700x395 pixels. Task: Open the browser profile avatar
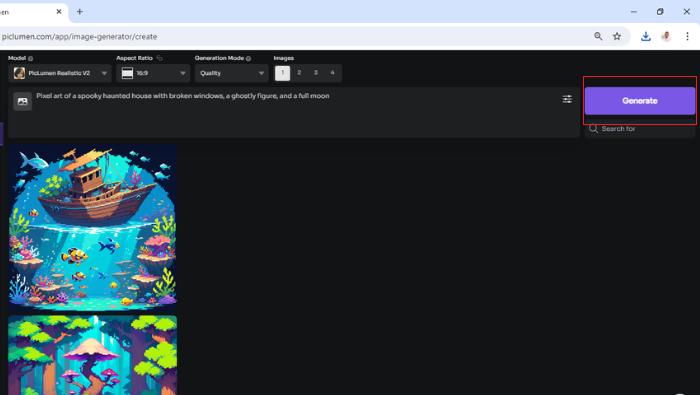click(x=666, y=37)
